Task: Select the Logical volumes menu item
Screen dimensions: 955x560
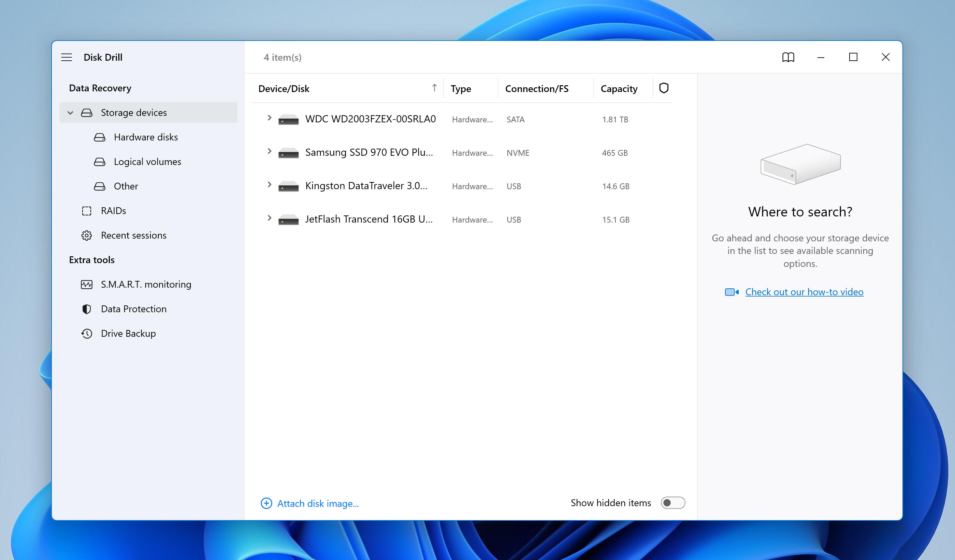Action: [x=147, y=161]
